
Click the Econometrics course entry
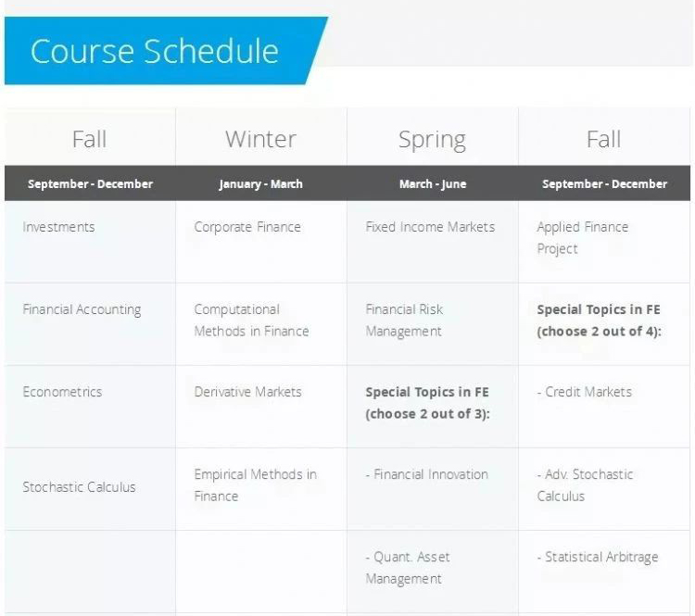coord(62,392)
